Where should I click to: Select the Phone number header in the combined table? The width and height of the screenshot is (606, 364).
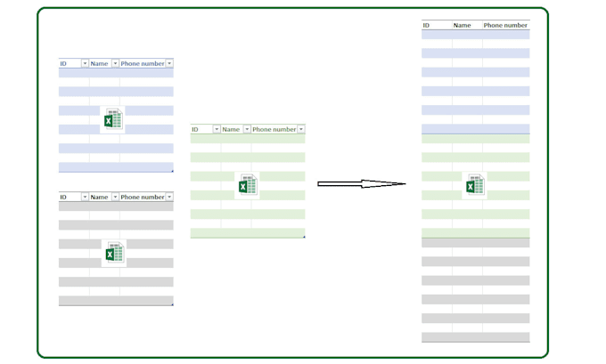click(x=505, y=26)
